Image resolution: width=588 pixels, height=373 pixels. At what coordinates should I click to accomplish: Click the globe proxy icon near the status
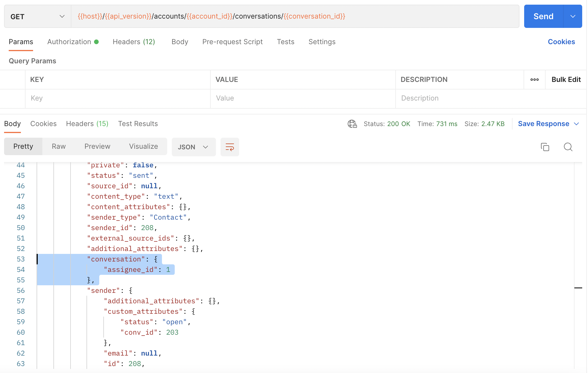[352, 124]
